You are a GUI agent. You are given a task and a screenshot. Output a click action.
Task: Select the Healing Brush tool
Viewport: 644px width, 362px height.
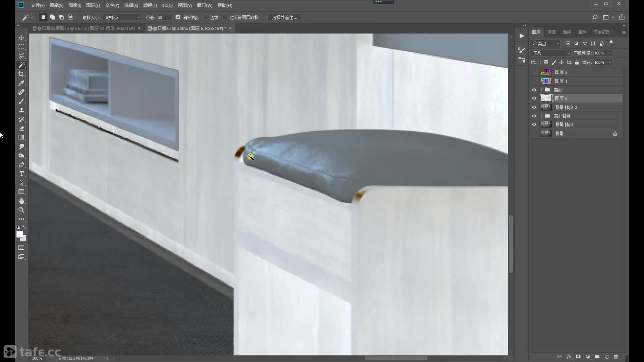pos(21,92)
